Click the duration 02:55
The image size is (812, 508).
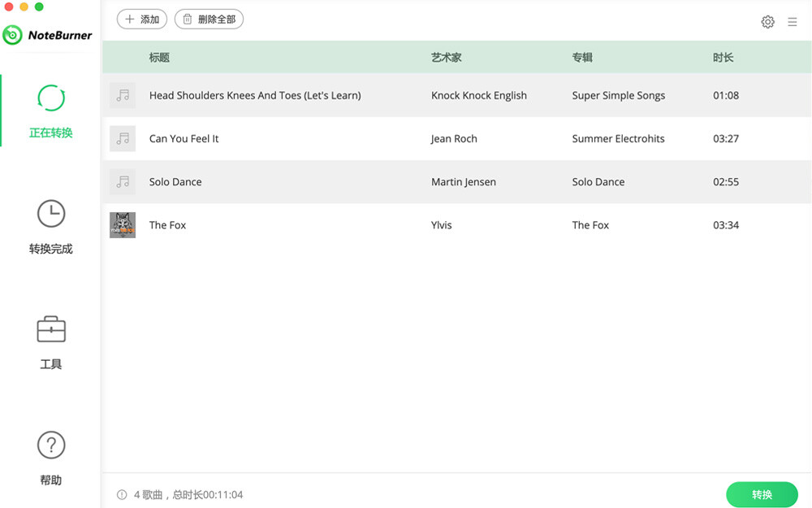(x=726, y=182)
